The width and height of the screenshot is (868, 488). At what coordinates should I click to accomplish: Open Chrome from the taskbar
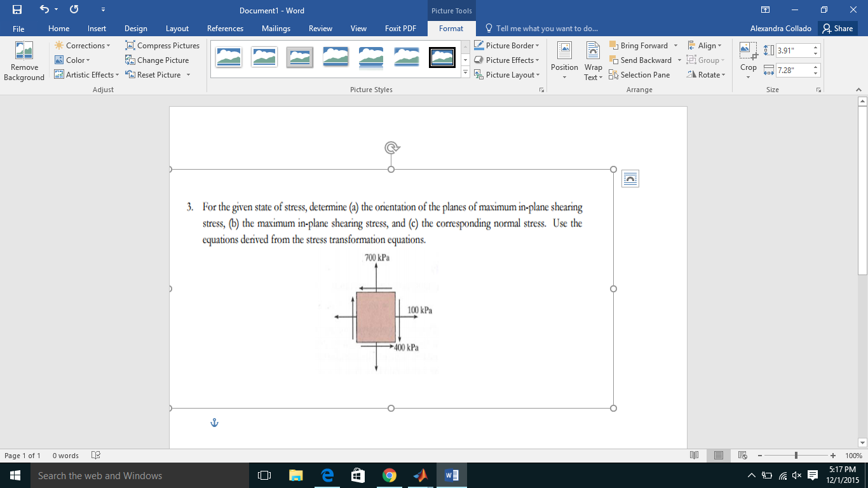(390, 474)
